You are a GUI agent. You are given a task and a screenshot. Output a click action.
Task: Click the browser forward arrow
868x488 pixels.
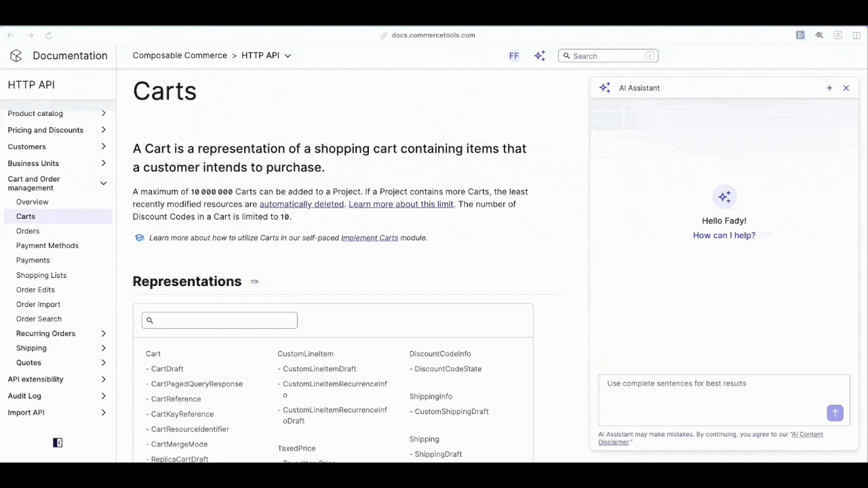tap(29, 35)
